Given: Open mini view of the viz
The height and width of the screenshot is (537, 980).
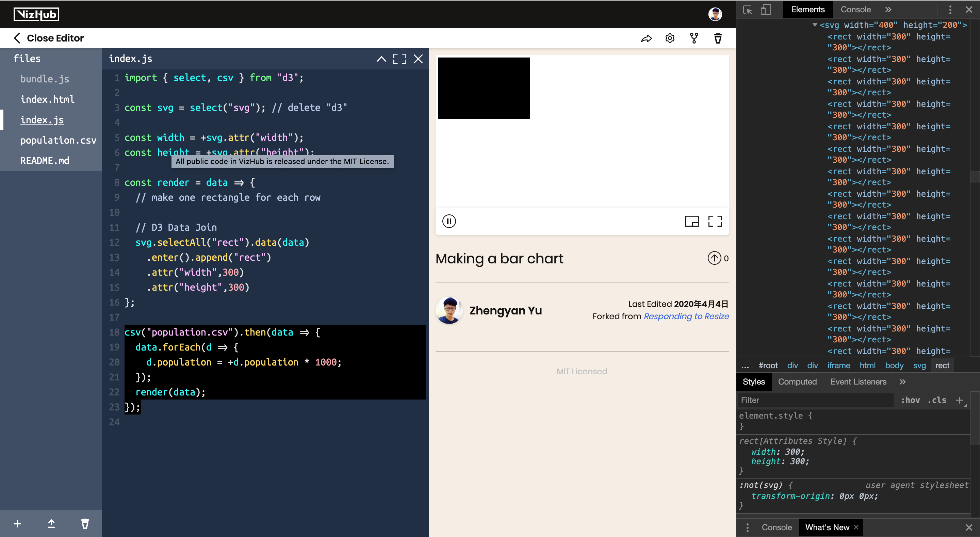Looking at the screenshot, I should pos(692,221).
